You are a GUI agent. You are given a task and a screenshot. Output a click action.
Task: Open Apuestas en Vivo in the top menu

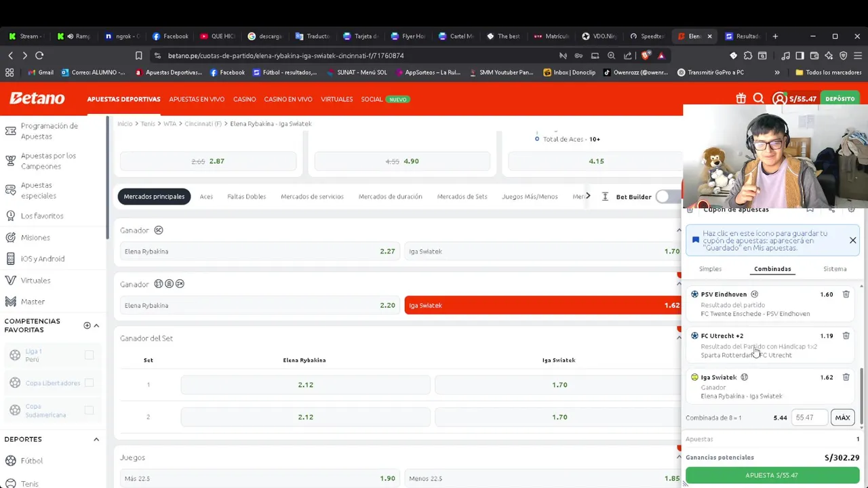pos(197,99)
